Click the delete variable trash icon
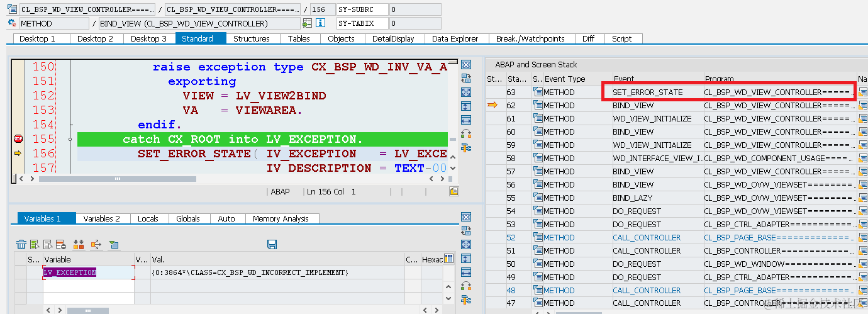The image size is (868, 314). tap(21, 244)
